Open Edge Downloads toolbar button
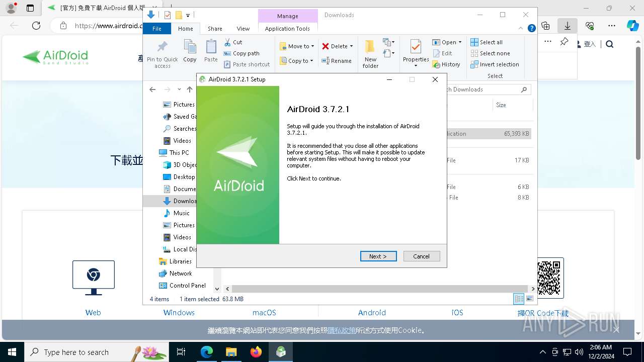The image size is (644, 362). coord(568,26)
